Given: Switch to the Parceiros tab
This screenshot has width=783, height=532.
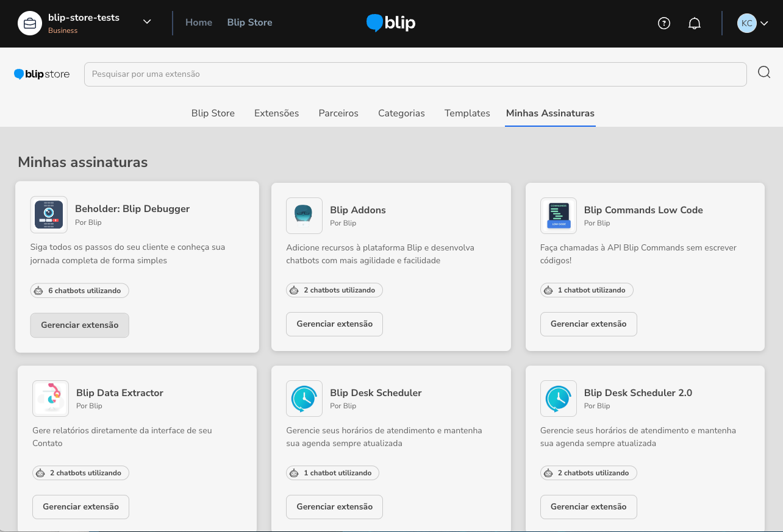Looking at the screenshot, I should pos(338,113).
